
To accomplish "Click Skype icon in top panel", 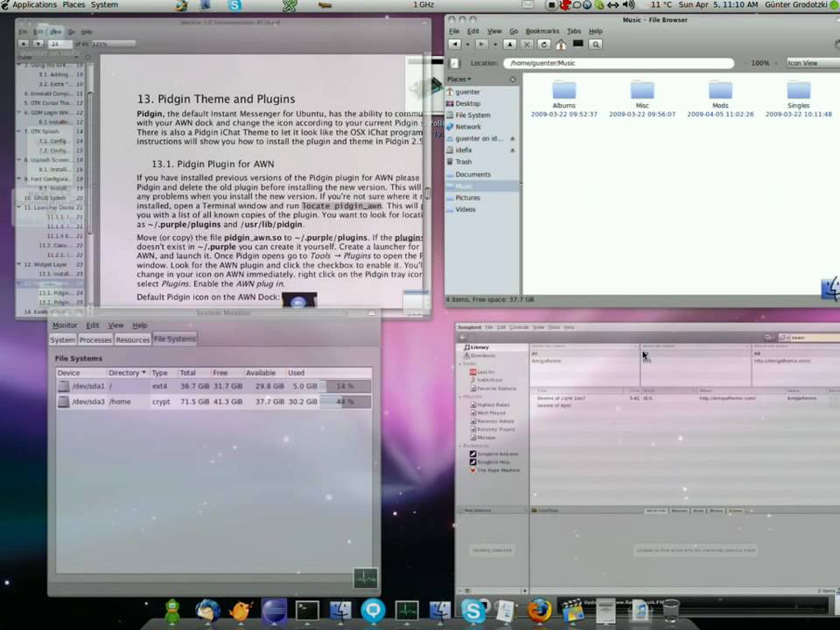I will 234,5.
